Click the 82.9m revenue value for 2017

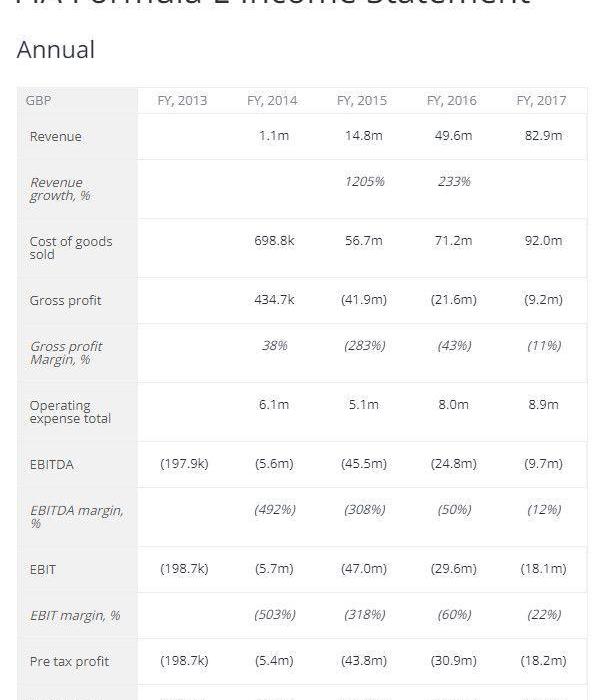click(x=543, y=135)
